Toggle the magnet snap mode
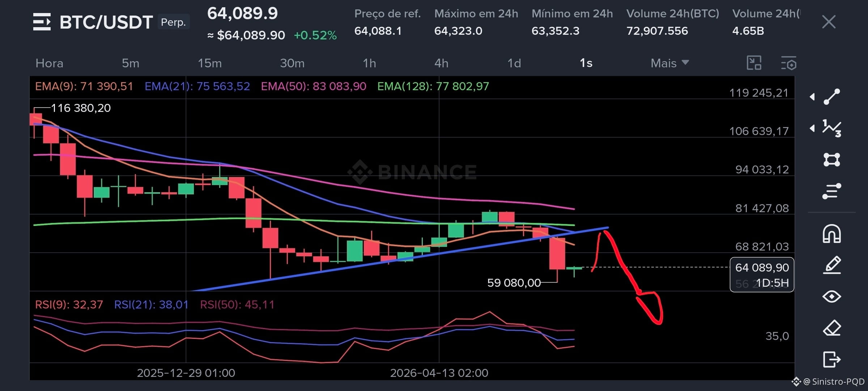The width and height of the screenshot is (868, 391). [x=832, y=234]
